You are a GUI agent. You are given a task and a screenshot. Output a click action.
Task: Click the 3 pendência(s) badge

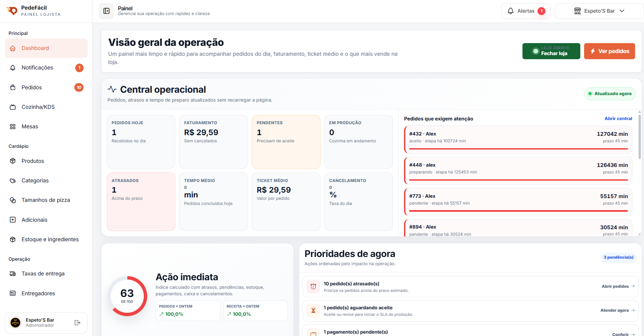click(618, 257)
